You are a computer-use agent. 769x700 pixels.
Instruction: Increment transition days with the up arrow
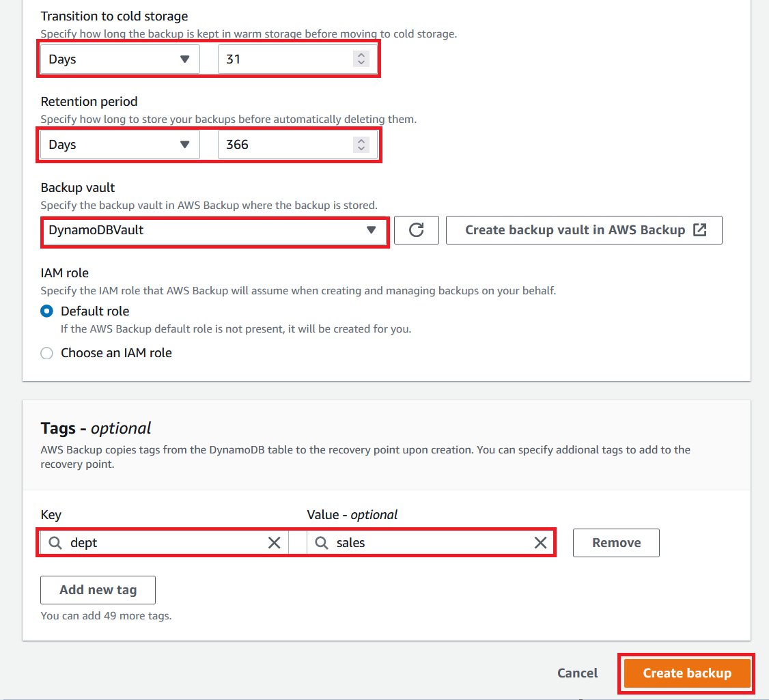click(361, 55)
